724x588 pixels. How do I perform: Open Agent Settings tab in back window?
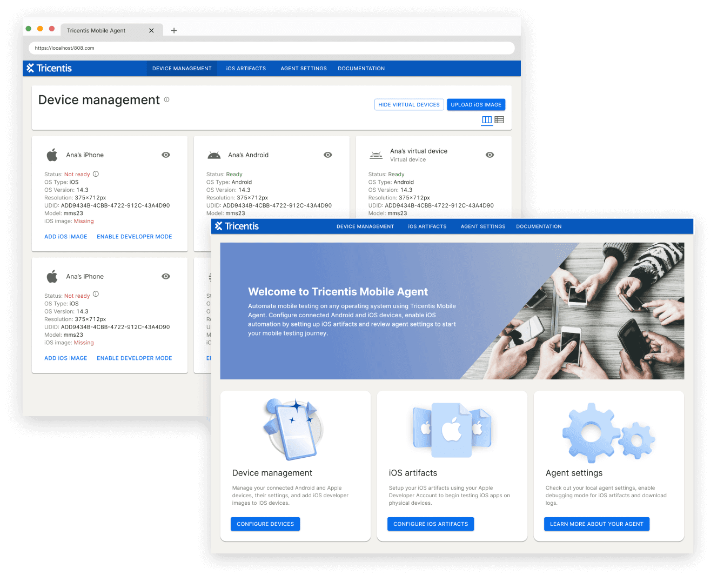(304, 69)
